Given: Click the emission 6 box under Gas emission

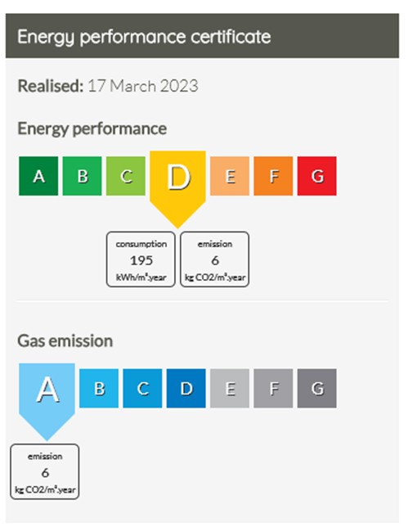Looking at the screenshot, I should (45, 471).
